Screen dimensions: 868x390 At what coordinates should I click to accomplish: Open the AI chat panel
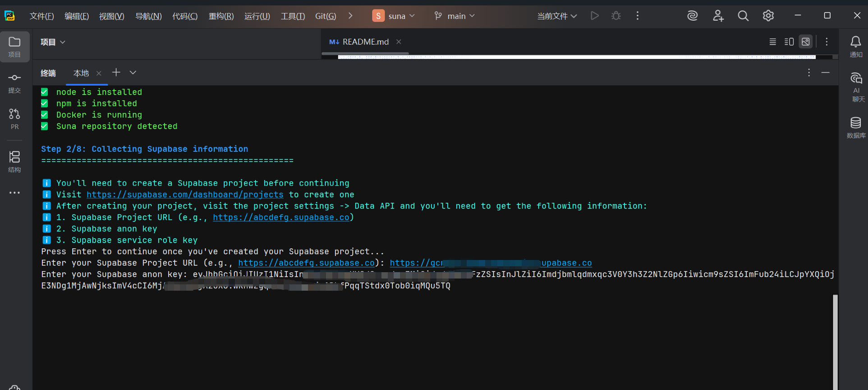856,87
